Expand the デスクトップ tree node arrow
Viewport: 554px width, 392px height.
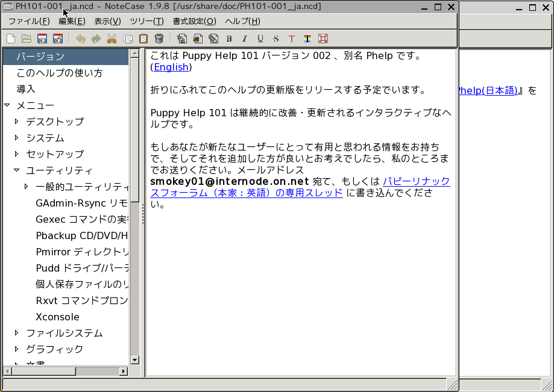(17, 122)
